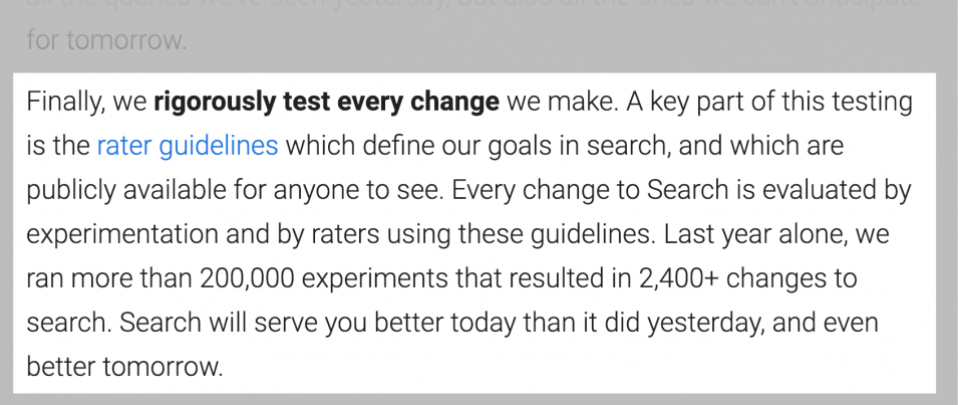
Task: Click the bold phrase rigorously test every change
Action: (x=327, y=103)
